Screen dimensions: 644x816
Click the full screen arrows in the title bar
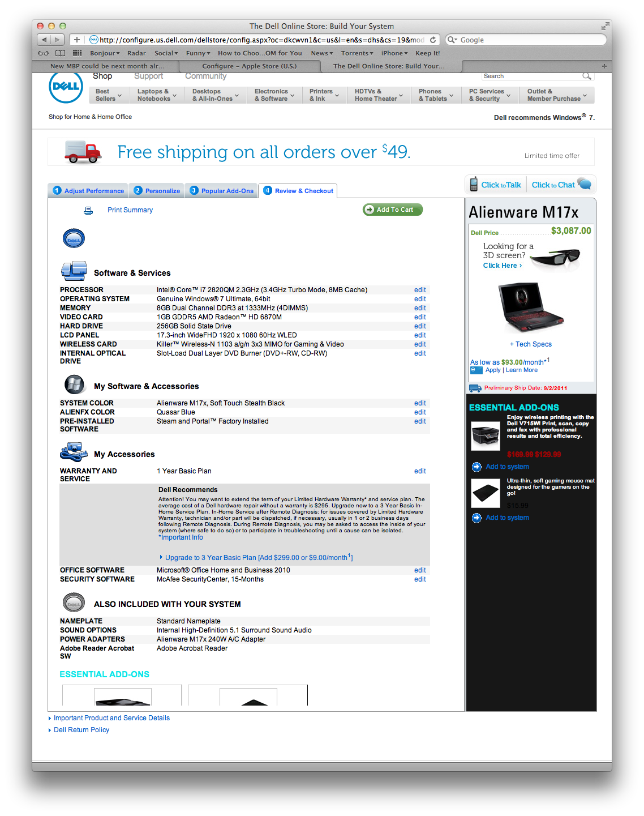pos(605,26)
